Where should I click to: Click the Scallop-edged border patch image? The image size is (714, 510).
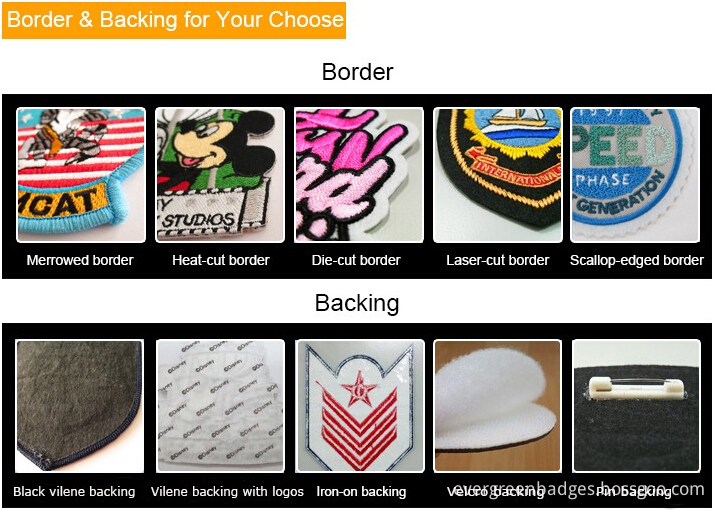(635, 175)
